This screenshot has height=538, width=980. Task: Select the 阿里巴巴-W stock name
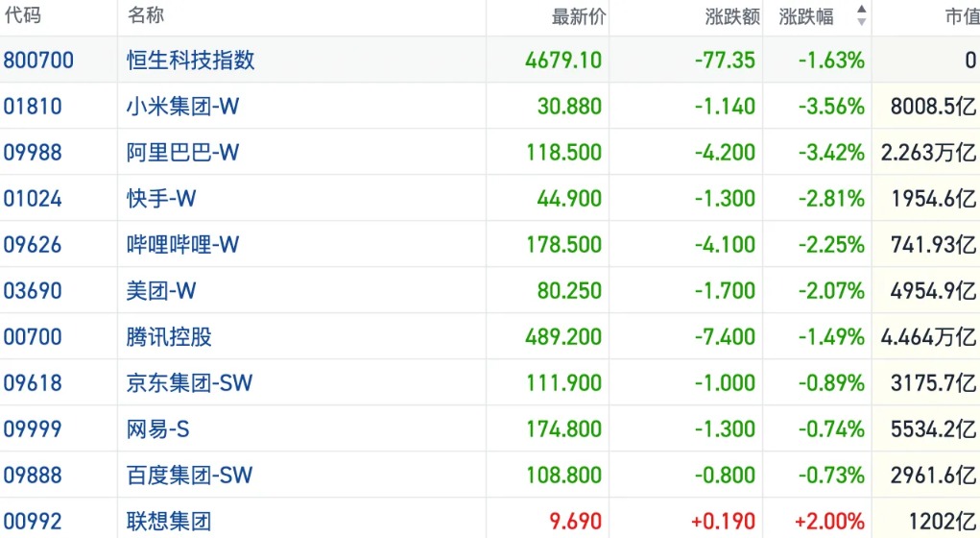pyautogui.click(x=182, y=152)
